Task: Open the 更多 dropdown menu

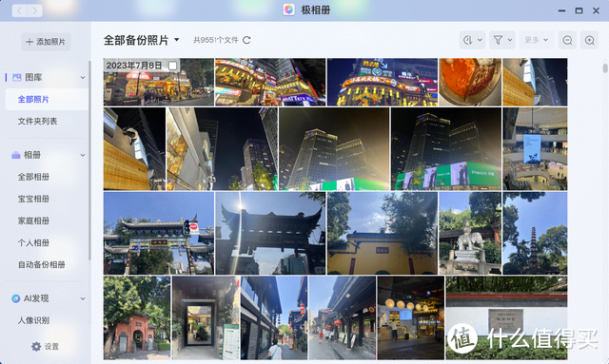Action: point(537,40)
